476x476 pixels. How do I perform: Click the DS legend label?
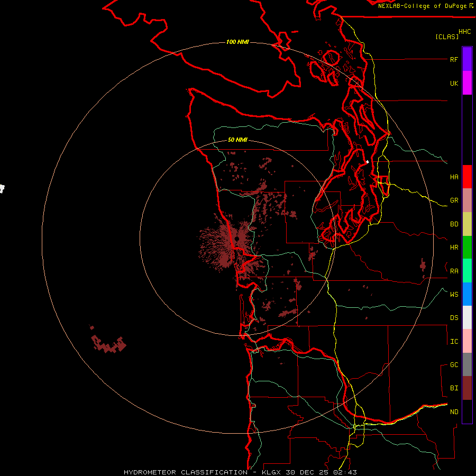click(454, 318)
